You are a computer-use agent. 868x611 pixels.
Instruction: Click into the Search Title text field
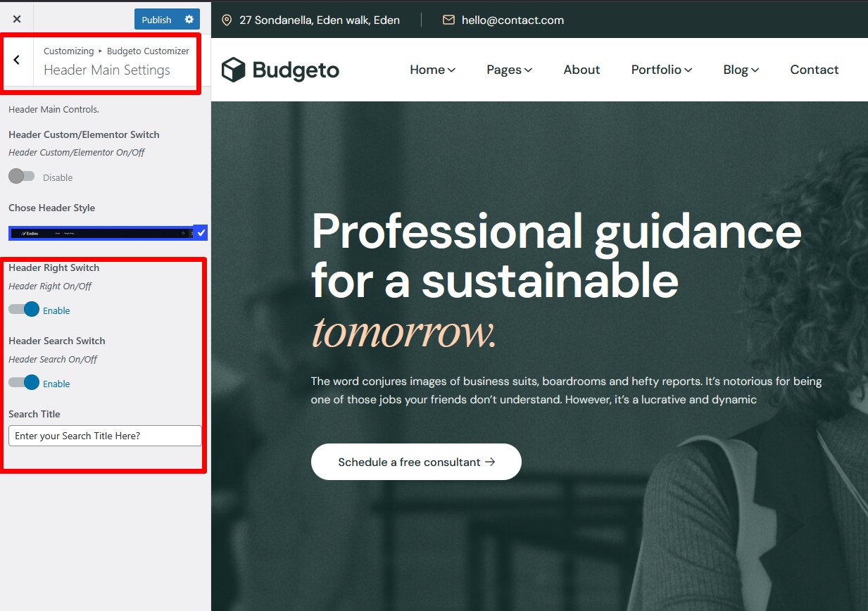point(105,436)
